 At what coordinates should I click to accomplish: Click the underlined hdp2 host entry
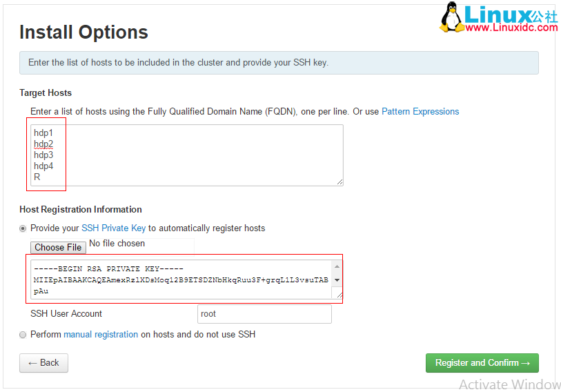[x=43, y=144]
